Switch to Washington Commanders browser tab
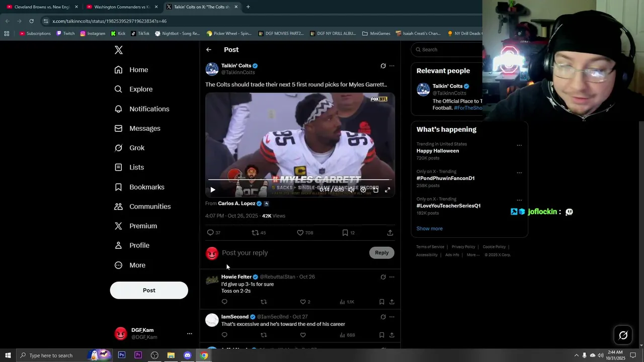 point(122,7)
